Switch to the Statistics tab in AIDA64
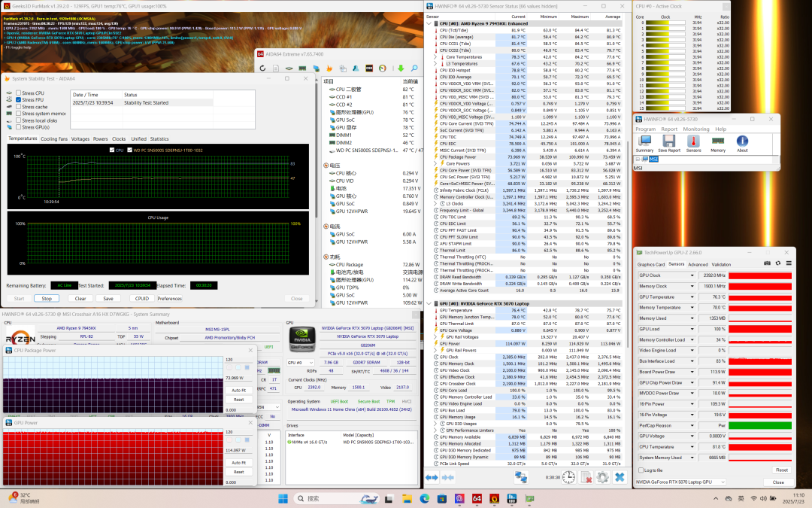The height and width of the screenshot is (508, 812). click(x=159, y=139)
